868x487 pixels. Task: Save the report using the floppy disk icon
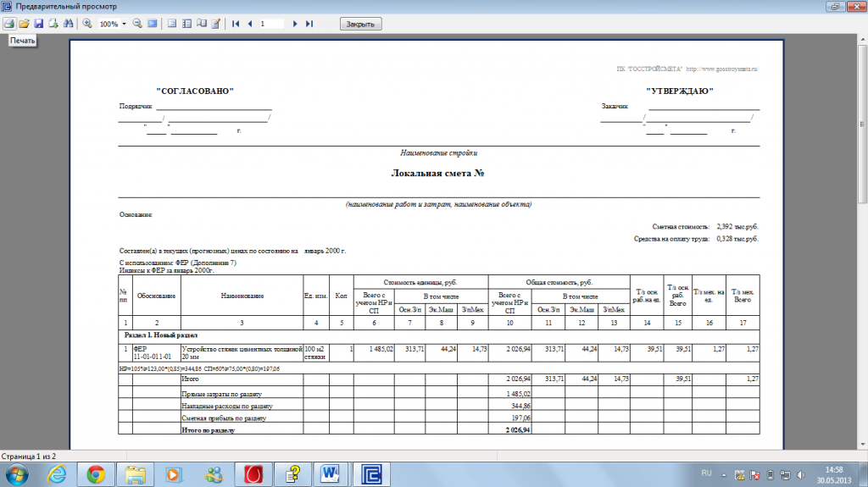(39, 24)
